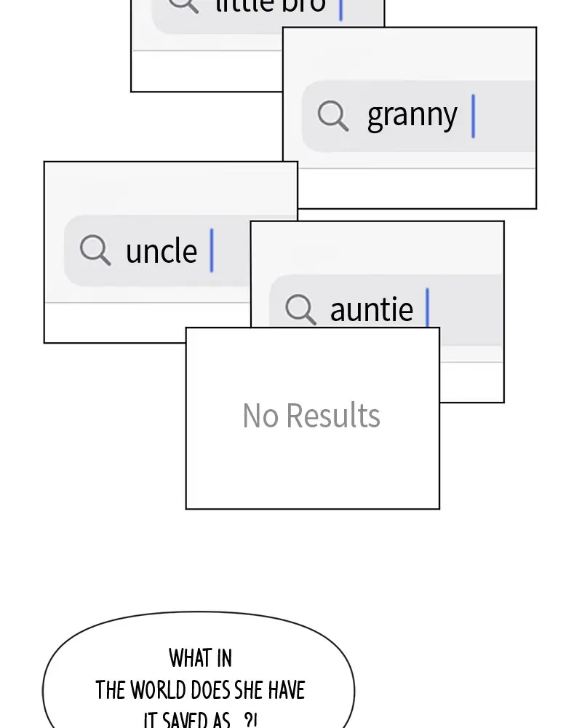This screenshot has width=582, height=728.
Task: Click the "little bro" search text
Action: click(271, 7)
